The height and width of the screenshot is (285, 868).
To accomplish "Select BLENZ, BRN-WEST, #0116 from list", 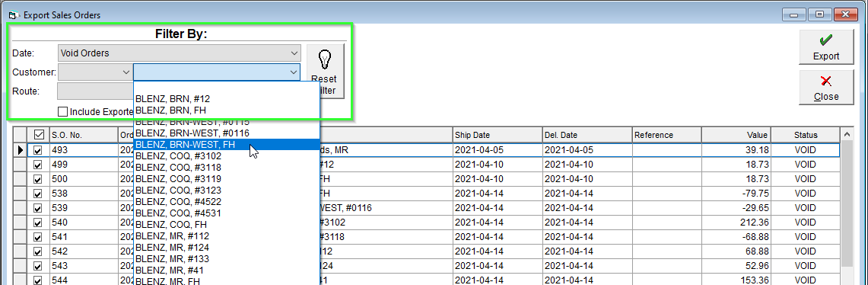I will (227, 133).
